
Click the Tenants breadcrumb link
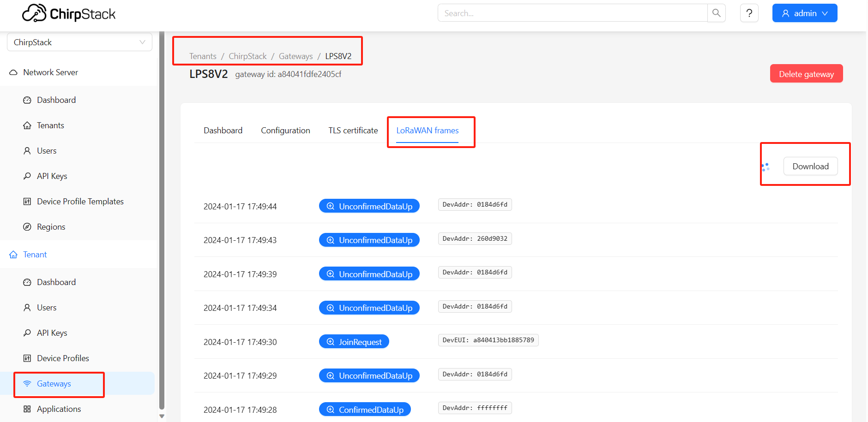coord(203,56)
